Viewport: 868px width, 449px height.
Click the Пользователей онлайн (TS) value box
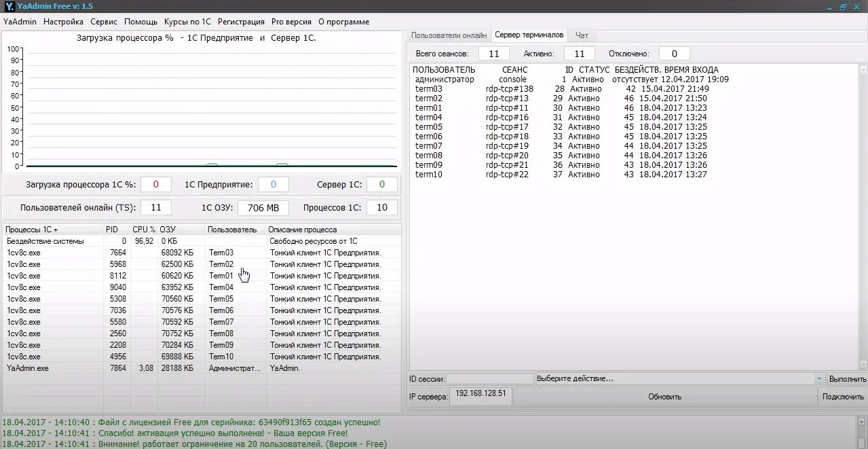pyautogui.click(x=156, y=208)
